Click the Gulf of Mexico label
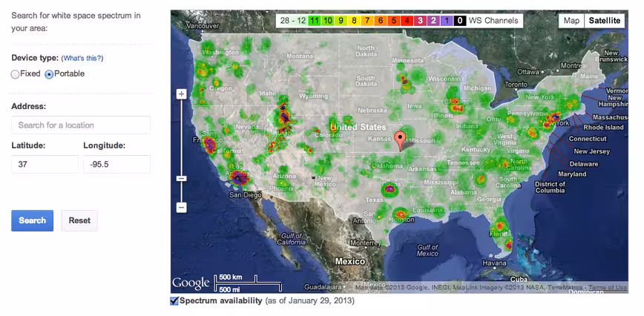This screenshot has width=644, height=316. click(427, 251)
